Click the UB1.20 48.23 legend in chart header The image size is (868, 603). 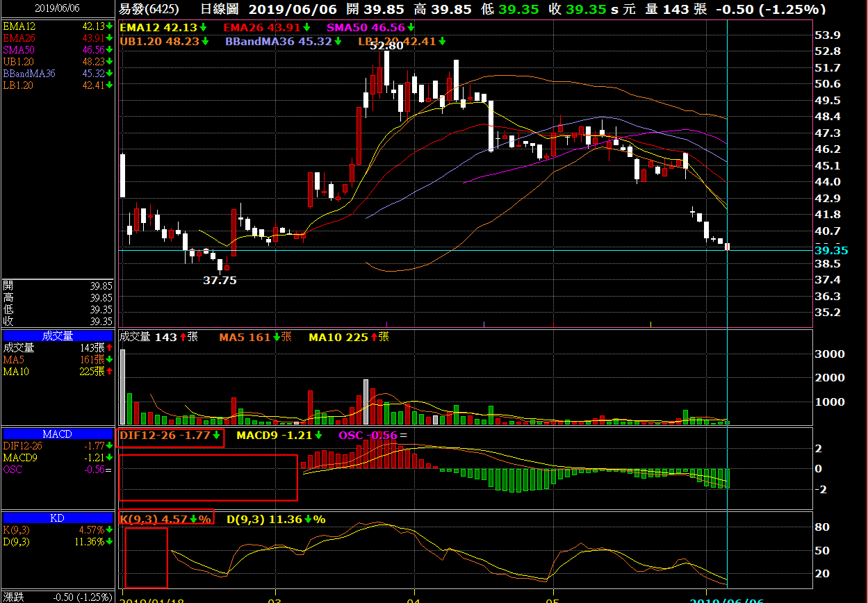159,42
